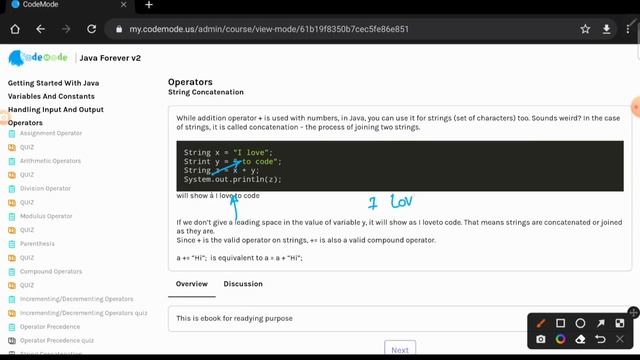Viewport: 640px width, 360px height.
Task: Click the Operator Precedence quiz icon
Action: [12, 340]
